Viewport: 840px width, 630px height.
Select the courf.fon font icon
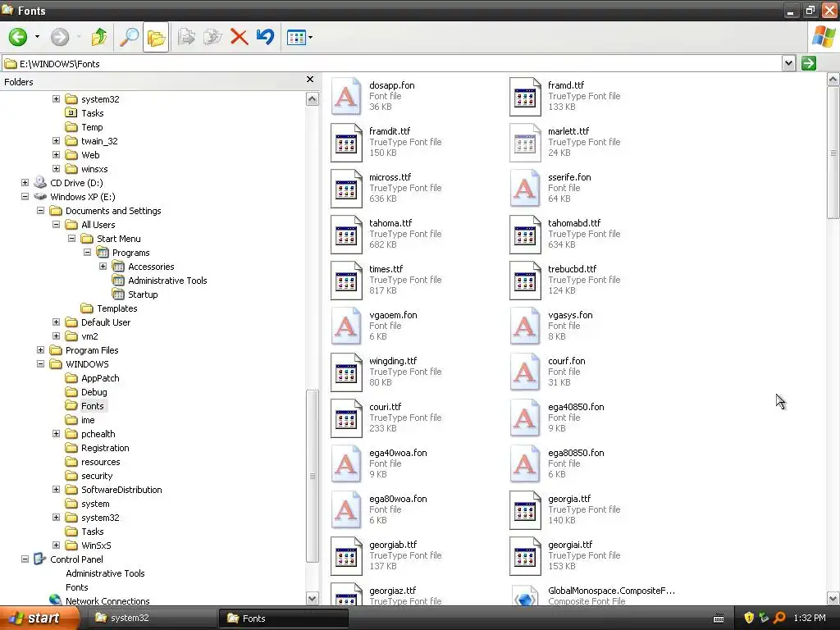525,372
